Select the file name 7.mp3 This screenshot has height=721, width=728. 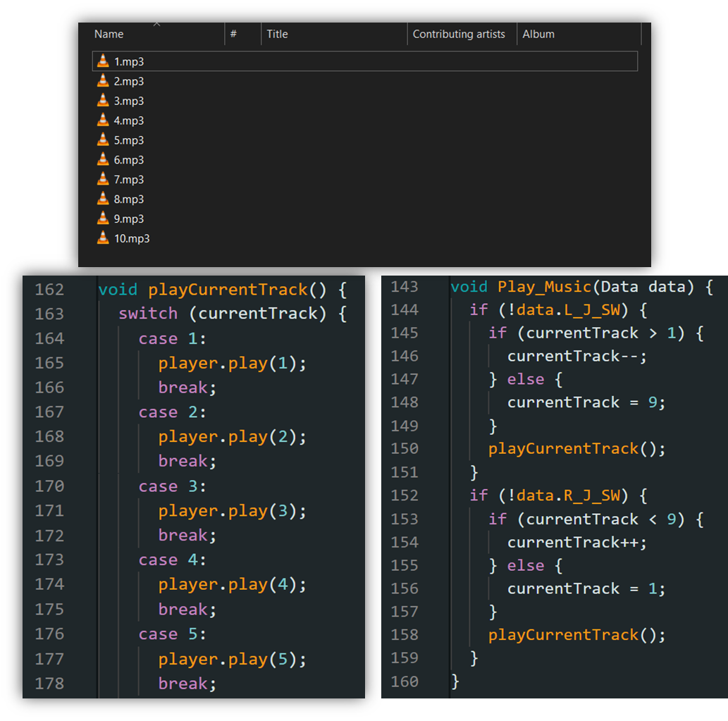click(129, 180)
